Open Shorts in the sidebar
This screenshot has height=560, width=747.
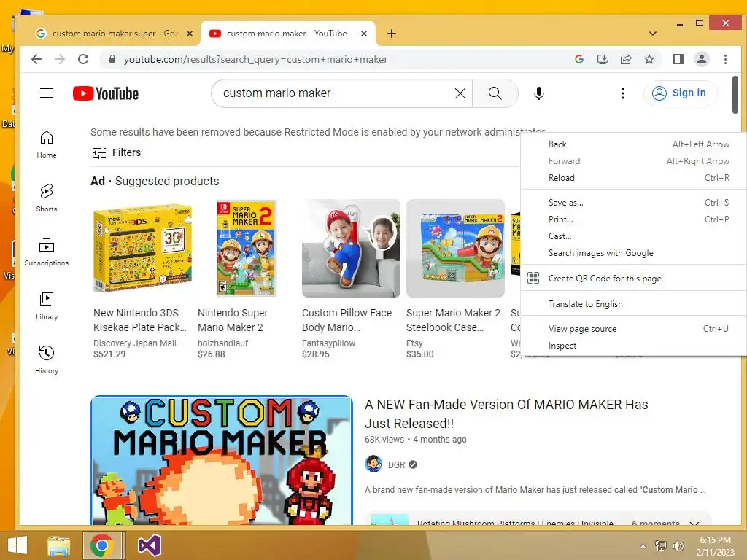[x=47, y=198]
